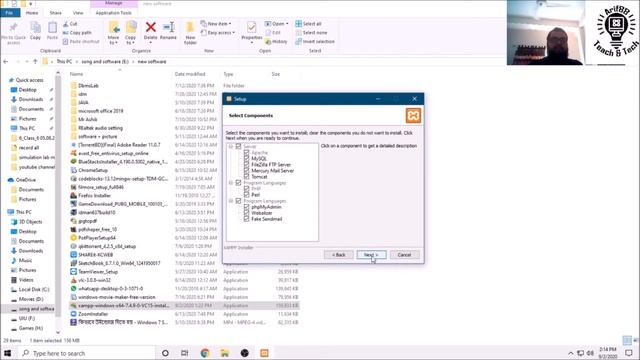Viewport: 640px width, 360px height.
Task: Click the Cut command
Action: tap(70, 24)
